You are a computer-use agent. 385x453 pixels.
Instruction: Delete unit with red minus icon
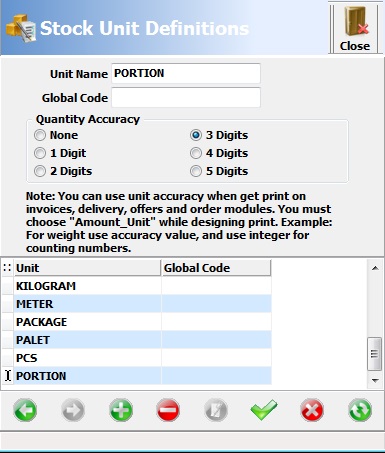[x=168, y=410]
